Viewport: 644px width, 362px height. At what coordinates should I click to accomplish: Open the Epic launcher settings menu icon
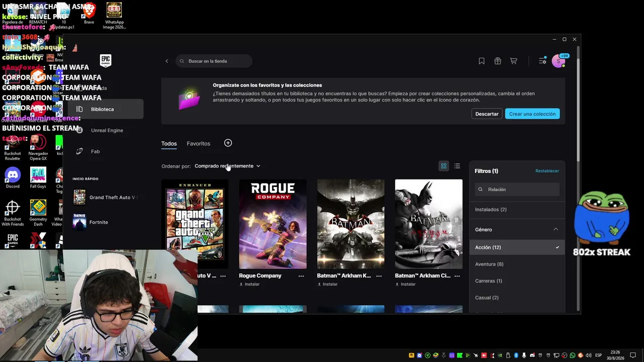click(542, 61)
